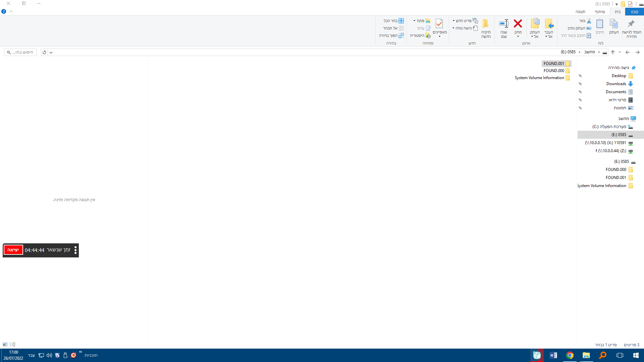The image size is (644, 362).
Task: Select the FOUND.000 folder in file list
Action: point(554,71)
